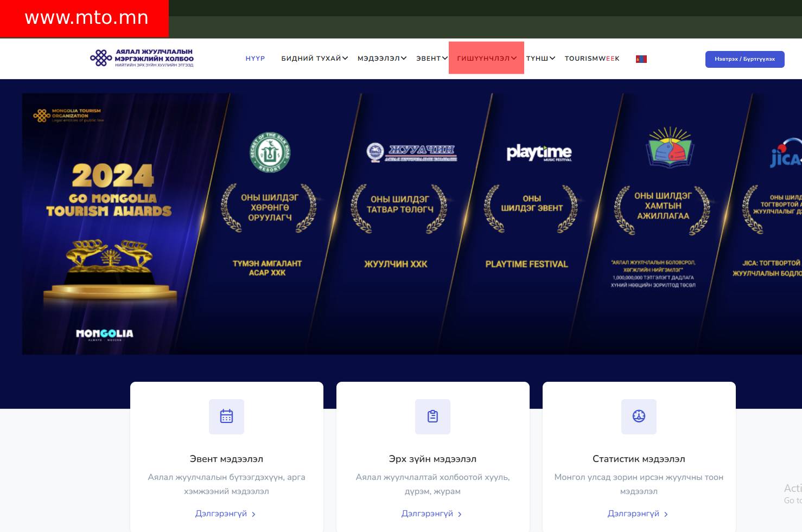Screen dimensions: 802x532
Task: Click the Жуулчин company logo on the banner
Action: [412, 152]
